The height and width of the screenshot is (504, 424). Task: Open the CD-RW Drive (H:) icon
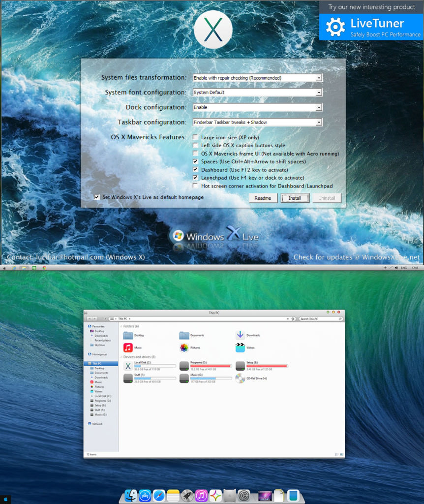(240, 378)
